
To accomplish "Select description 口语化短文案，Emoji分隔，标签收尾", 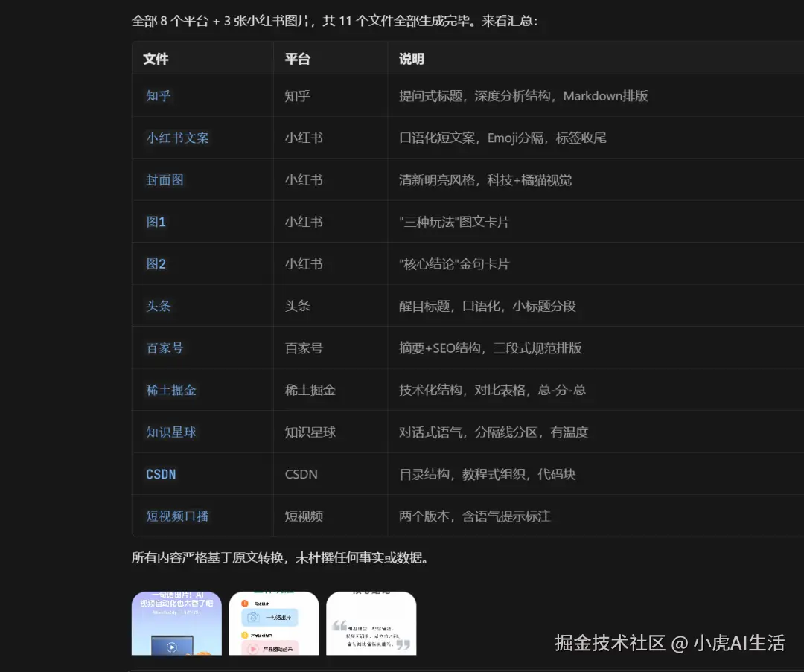I will [502, 138].
